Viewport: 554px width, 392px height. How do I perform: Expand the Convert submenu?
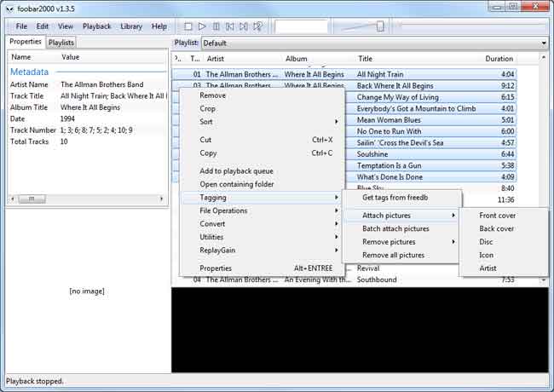click(x=262, y=224)
